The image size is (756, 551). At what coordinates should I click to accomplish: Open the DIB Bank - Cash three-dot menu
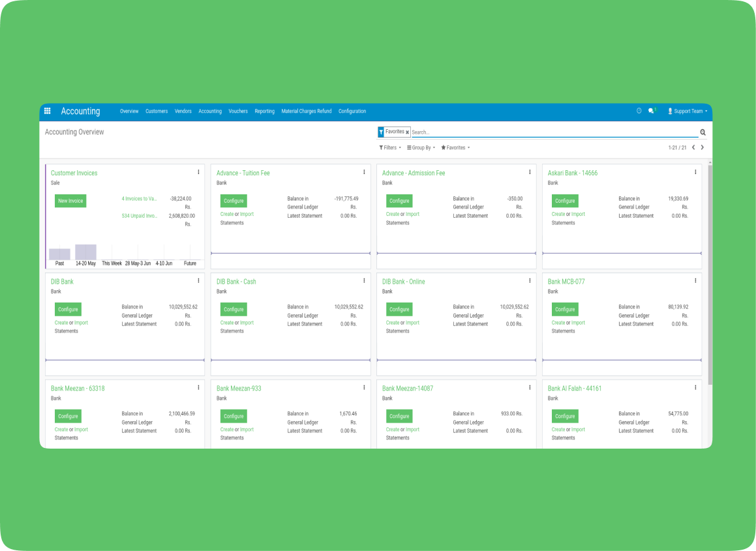pyautogui.click(x=364, y=280)
